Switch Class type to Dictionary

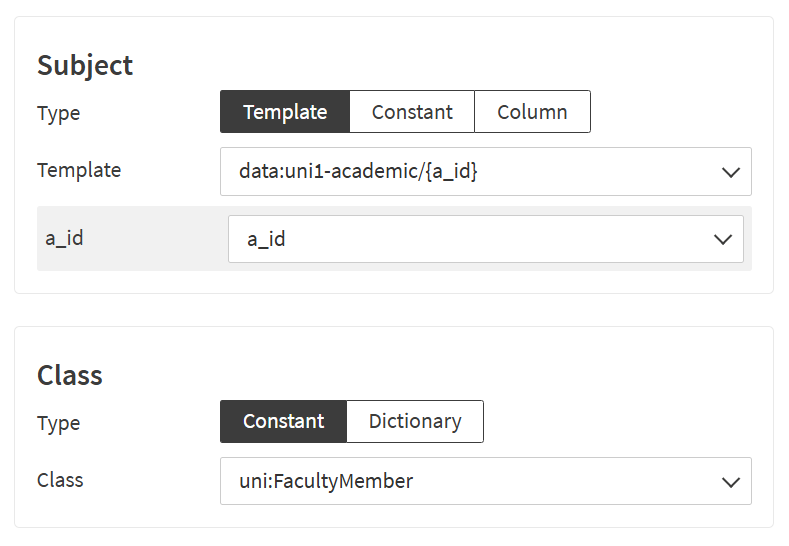coord(415,421)
